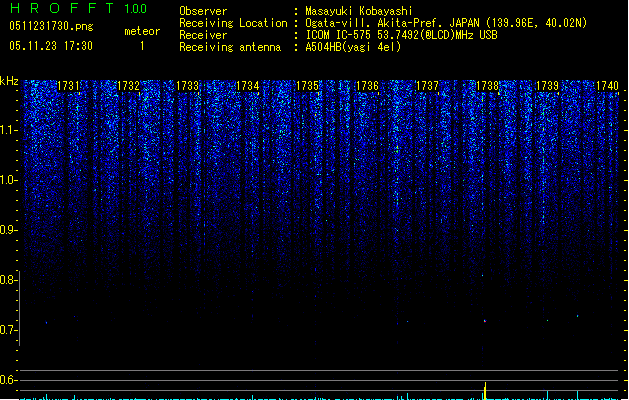Click the 1735 time marker

[x=307, y=86]
